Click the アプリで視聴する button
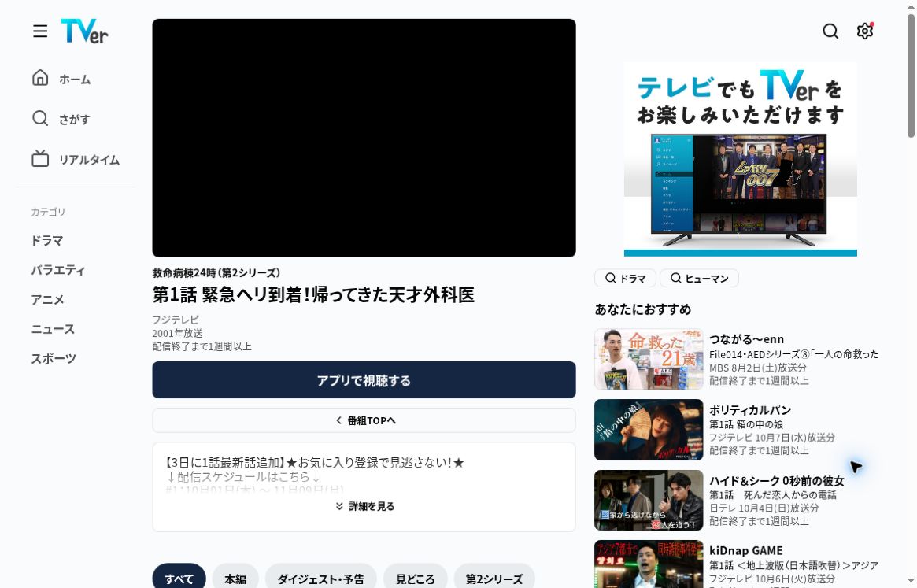 point(364,380)
